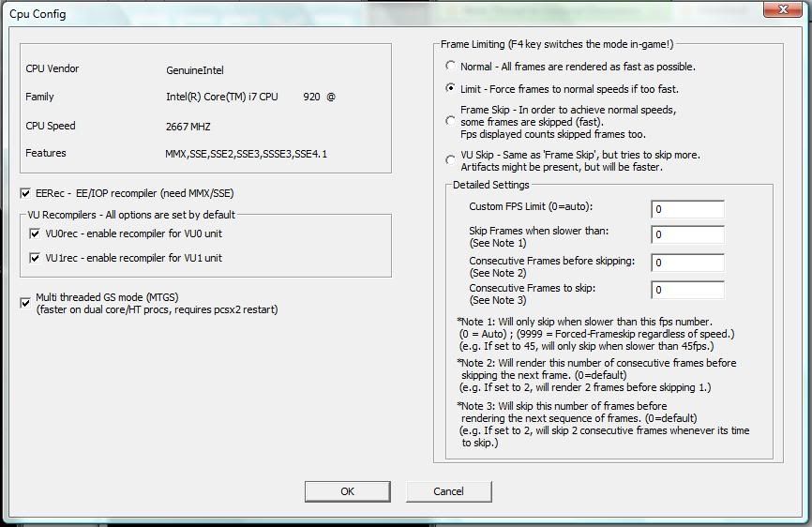The width and height of the screenshot is (812, 527).
Task: Click Consecutive Frames before skipping input
Action: pos(686,263)
